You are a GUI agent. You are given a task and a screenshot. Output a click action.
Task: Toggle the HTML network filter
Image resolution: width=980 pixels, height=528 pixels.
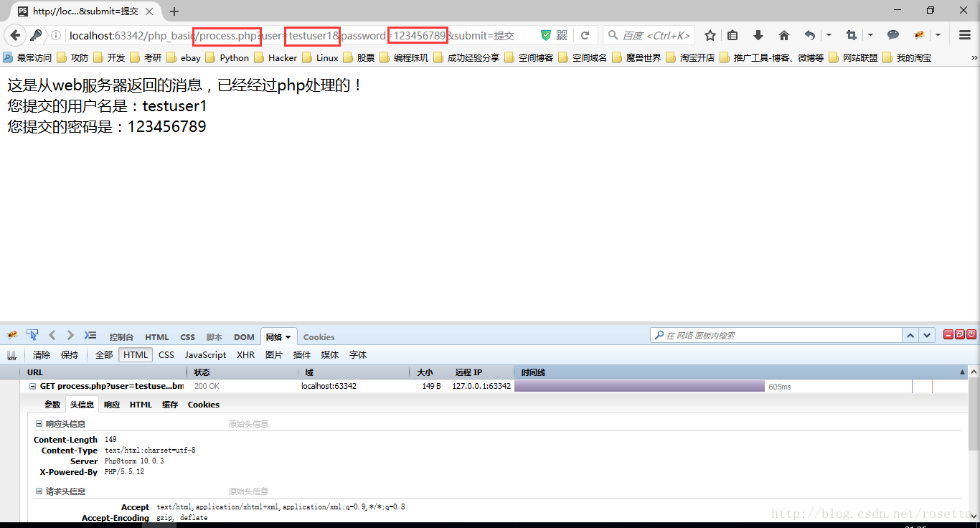tap(135, 354)
